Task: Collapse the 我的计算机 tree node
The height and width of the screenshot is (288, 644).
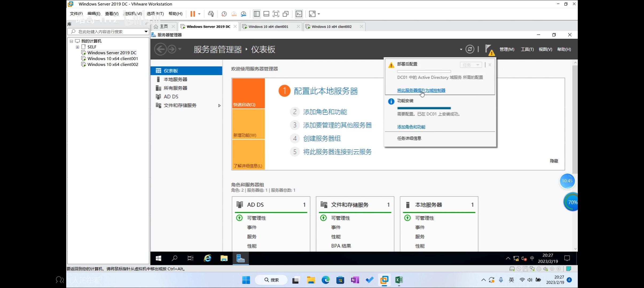Action: [71, 41]
